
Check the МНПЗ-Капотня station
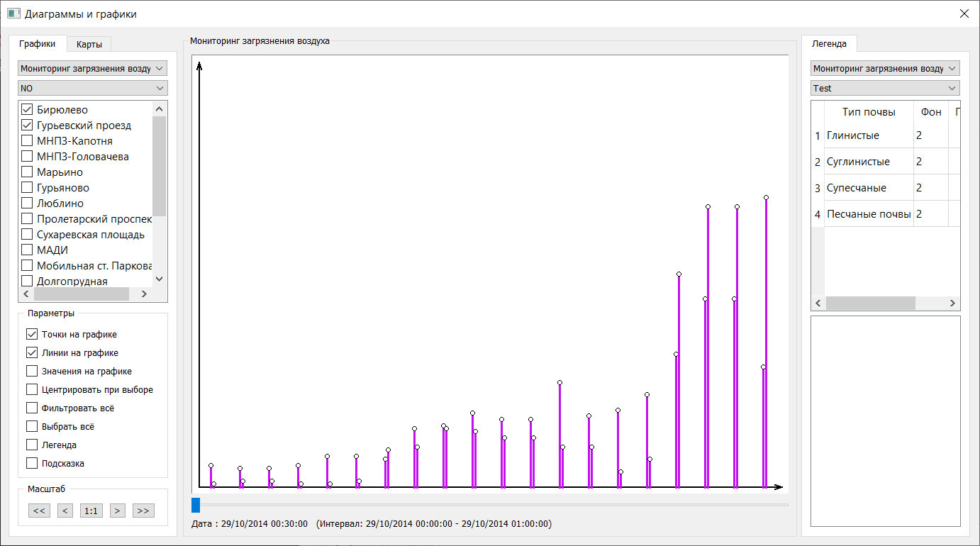coord(28,141)
